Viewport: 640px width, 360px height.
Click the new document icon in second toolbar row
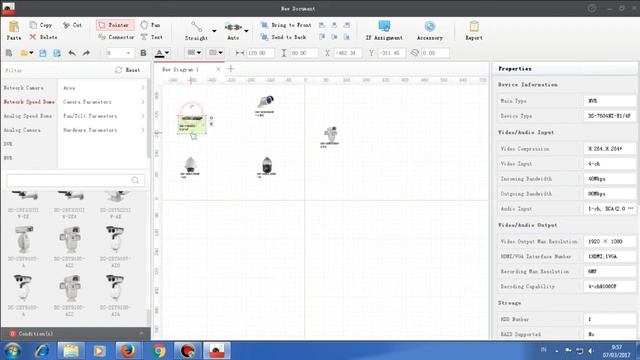pos(9,53)
